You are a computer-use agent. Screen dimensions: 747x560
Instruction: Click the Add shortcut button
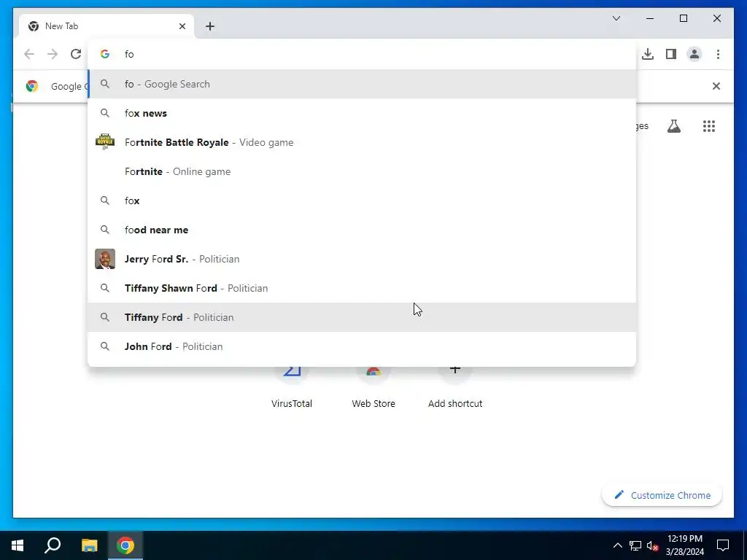455,386
